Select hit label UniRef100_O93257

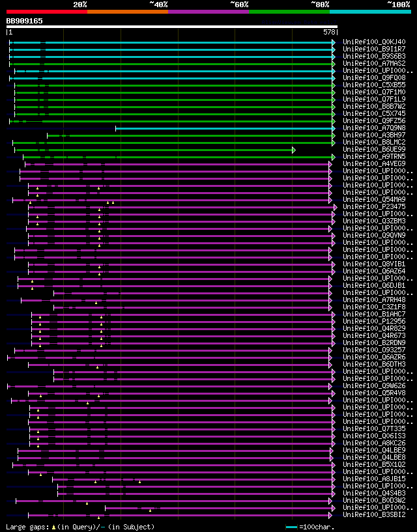pos(374,350)
